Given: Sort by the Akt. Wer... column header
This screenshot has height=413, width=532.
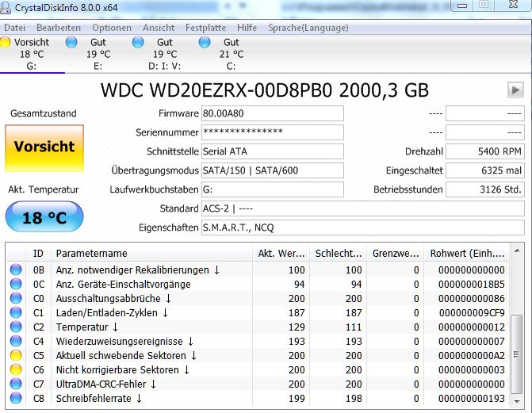Looking at the screenshot, I should tap(281, 254).
